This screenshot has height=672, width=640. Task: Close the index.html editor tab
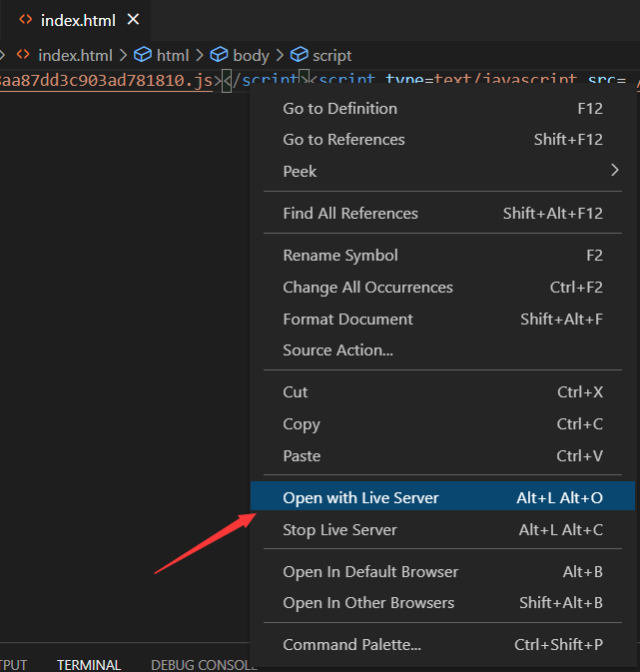(134, 19)
